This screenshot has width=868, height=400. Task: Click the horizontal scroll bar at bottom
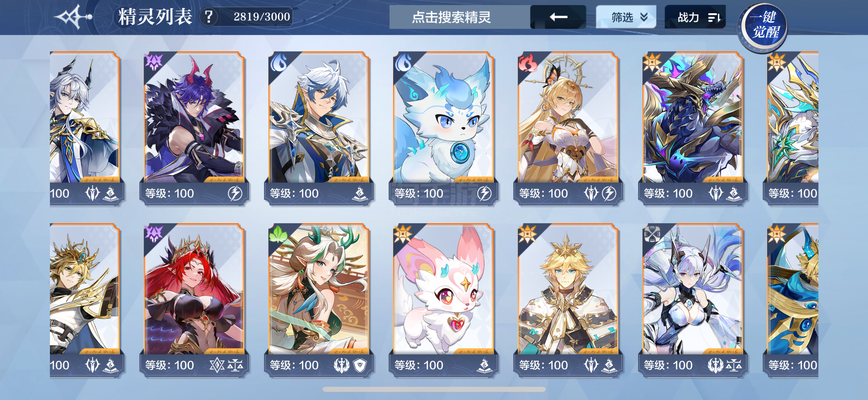click(x=434, y=389)
